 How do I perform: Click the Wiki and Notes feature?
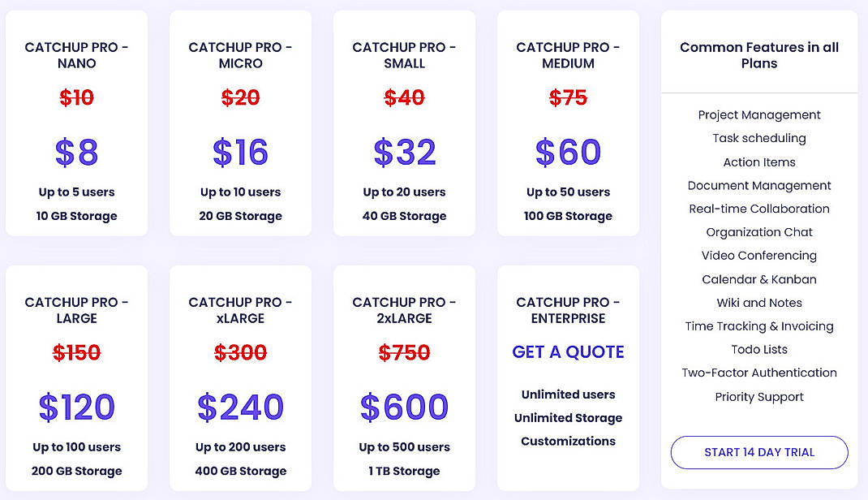[758, 302]
